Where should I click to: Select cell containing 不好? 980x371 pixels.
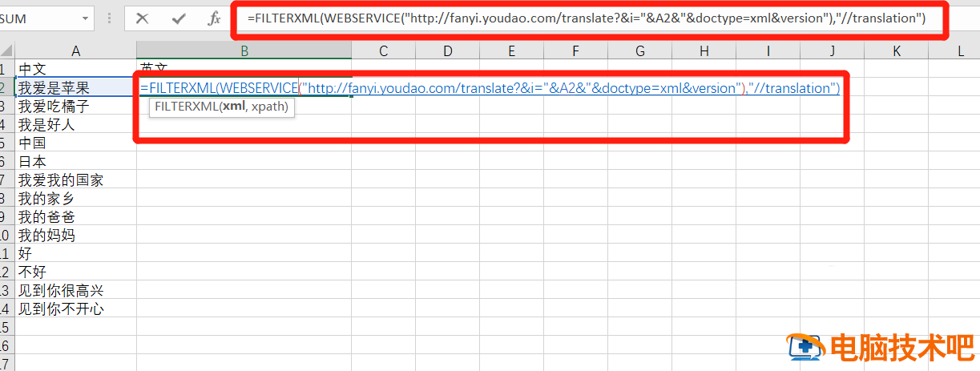click(76, 272)
